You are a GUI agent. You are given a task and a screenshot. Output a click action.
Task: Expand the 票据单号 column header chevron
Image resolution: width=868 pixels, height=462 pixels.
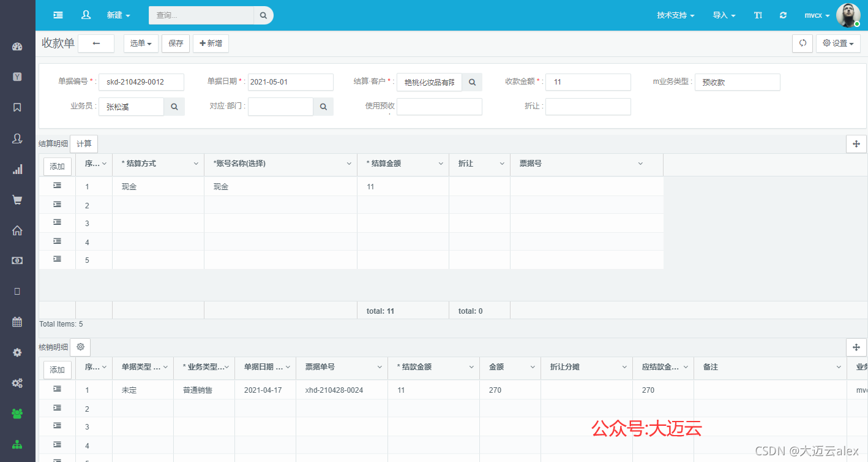point(380,367)
